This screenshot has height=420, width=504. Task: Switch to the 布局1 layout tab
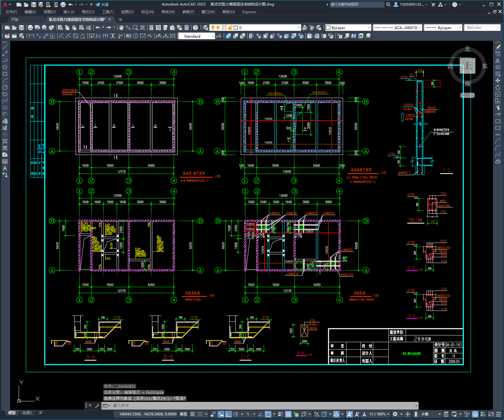coord(27,413)
